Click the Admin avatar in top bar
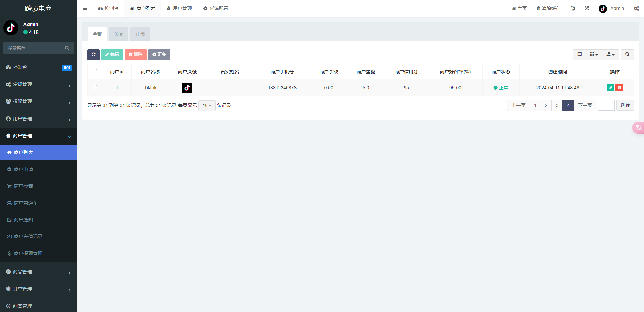644x312 pixels. point(603,9)
